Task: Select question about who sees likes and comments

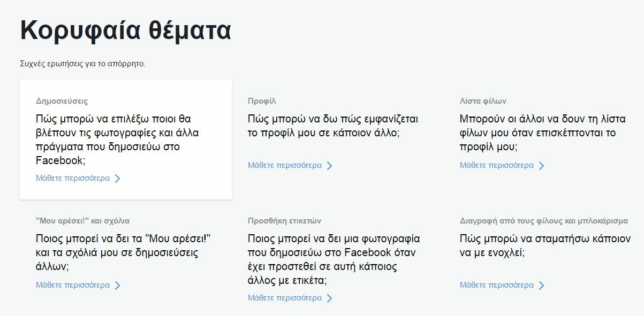Action: pyautogui.click(x=124, y=252)
